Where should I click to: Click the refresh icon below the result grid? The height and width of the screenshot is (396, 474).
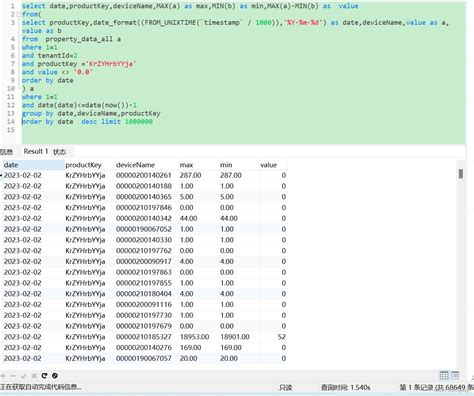(44, 376)
